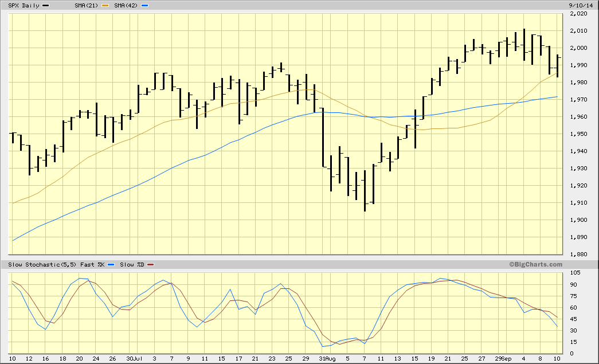
Task: Click the 1,970 price axis value
Action: coord(578,100)
